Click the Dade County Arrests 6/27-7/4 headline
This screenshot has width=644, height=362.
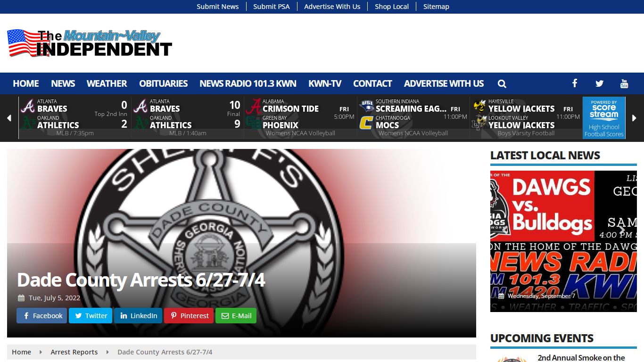coord(141,280)
